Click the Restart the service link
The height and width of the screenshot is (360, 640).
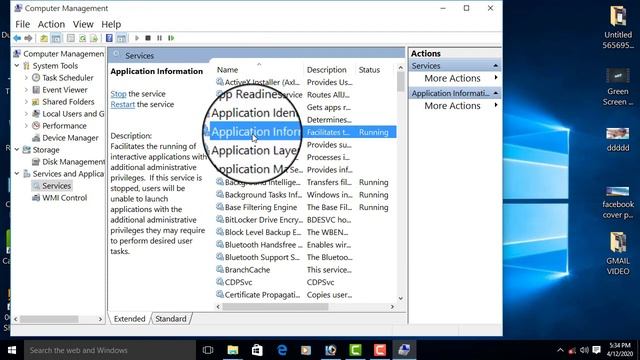tap(122, 104)
